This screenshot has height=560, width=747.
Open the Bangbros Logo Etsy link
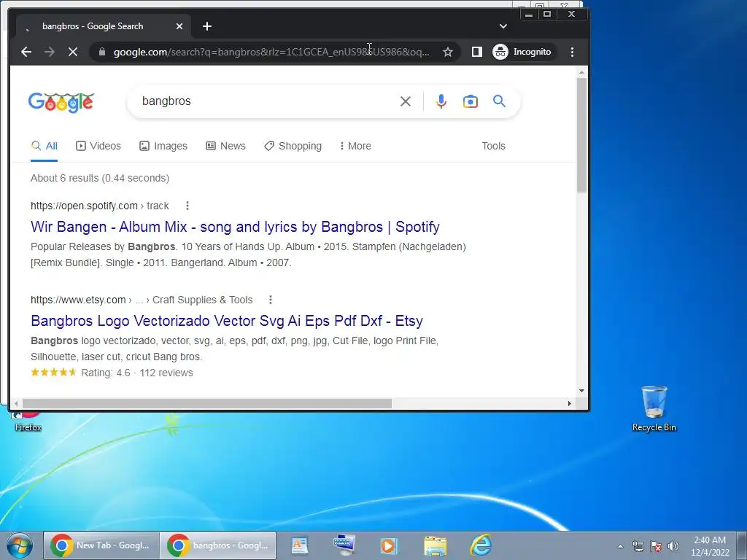coord(227,321)
